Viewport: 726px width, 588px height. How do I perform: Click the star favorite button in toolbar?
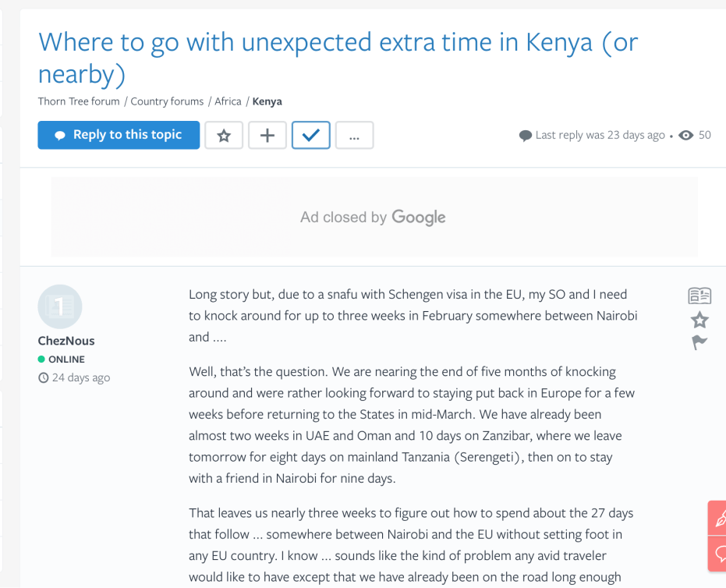click(x=224, y=136)
